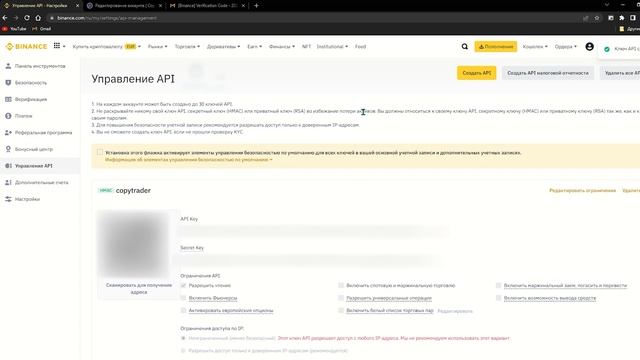Click the Создать API button
Viewport: 640px width, 360px height.
(476, 73)
